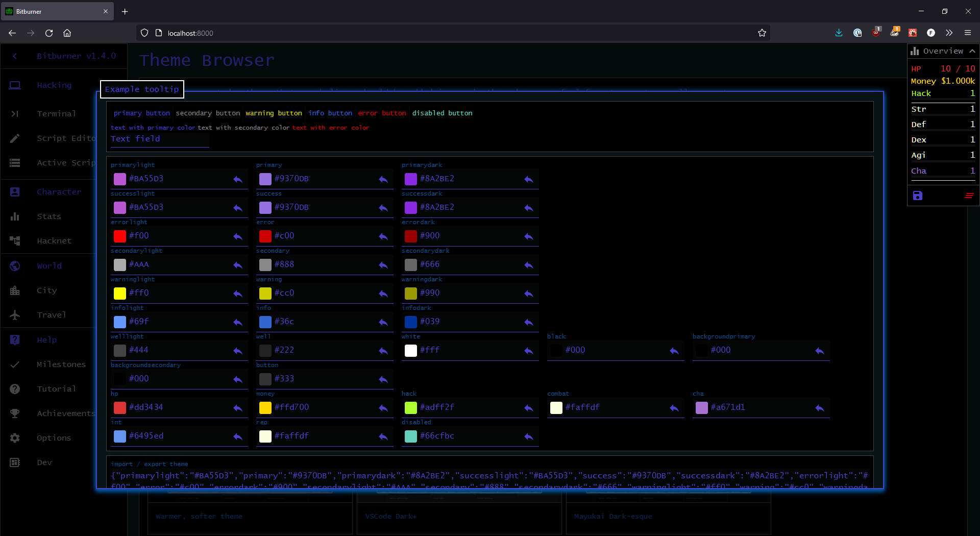Reset the hp color to default
This screenshot has height=536, width=980.
(238, 408)
